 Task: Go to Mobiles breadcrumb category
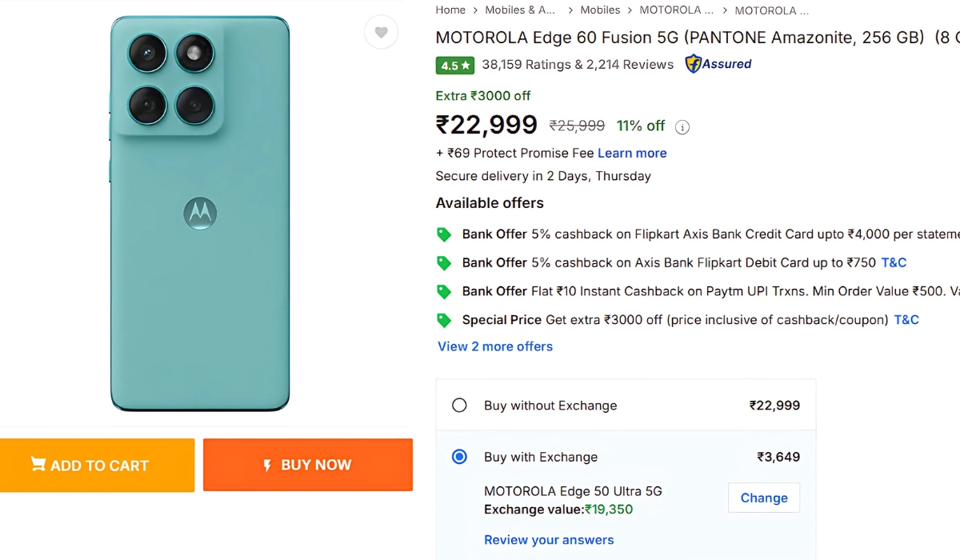click(x=600, y=10)
